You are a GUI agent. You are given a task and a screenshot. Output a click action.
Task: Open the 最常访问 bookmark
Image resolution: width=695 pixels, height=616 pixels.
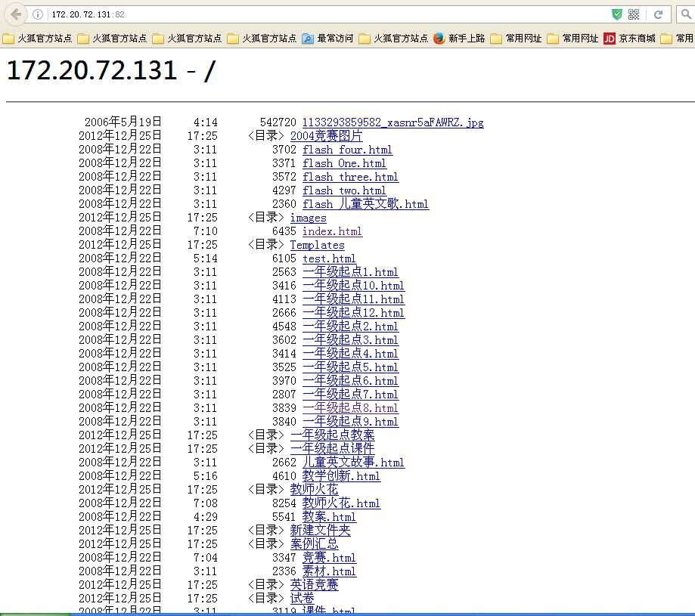pyautogui.click(x=327, y=39)
